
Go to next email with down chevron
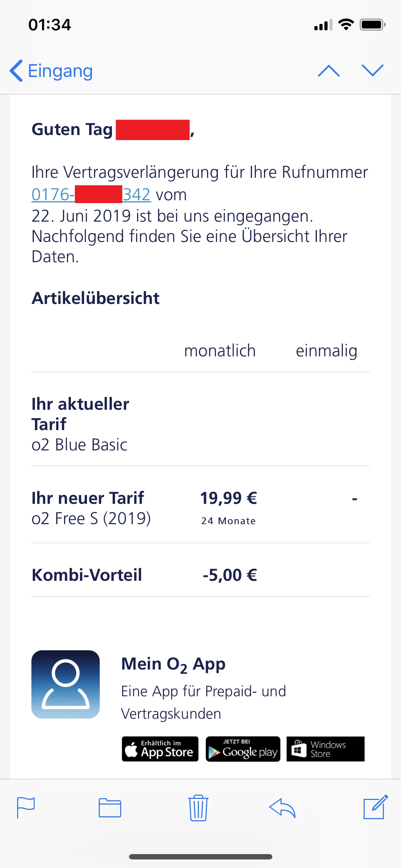pos(372,71)
